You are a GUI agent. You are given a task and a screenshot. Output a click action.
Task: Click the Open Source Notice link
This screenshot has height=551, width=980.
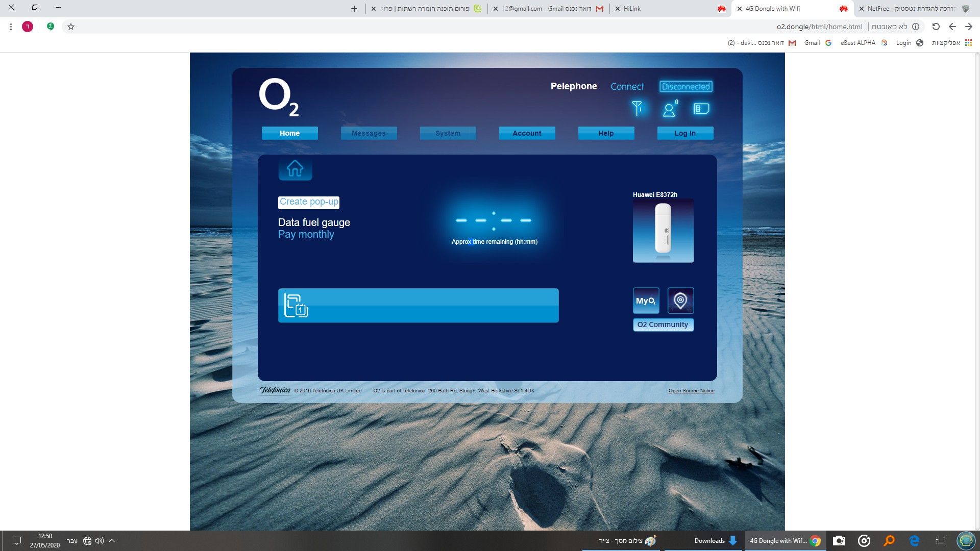(x=691, y=391)
